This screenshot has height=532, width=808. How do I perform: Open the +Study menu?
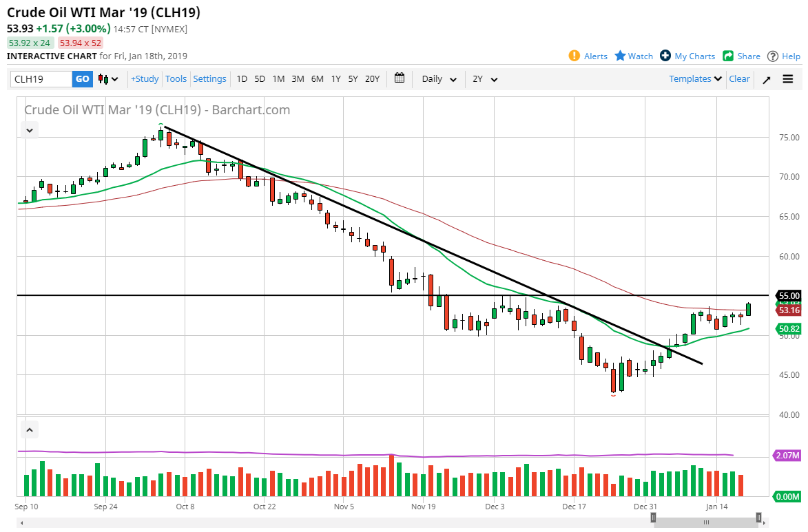click(144, 78)
